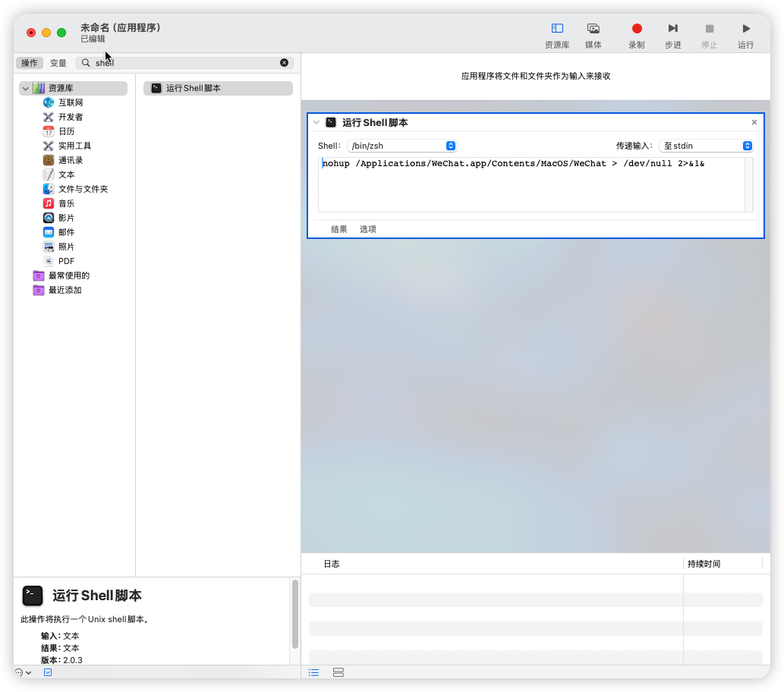Switch to the 变量 tab
The image size is (784, 692).
pyautogui.click(x=58, y=62)
